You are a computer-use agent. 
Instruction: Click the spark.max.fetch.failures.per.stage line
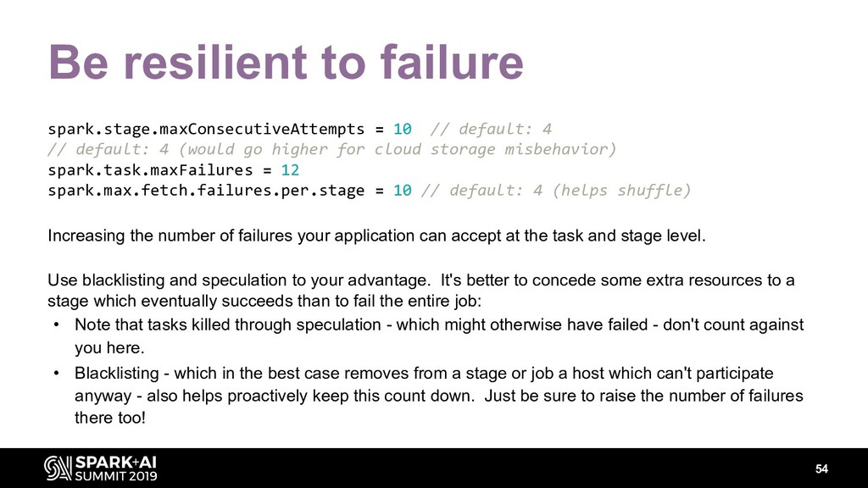click(x=370, y=191)
